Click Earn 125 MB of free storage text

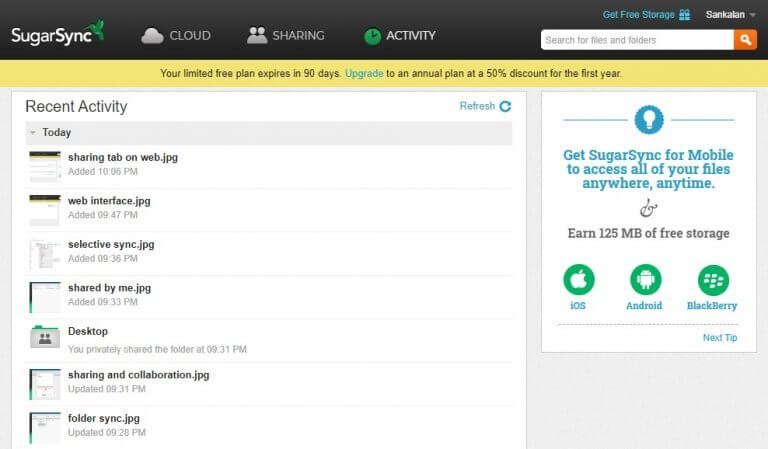[648, 234]
